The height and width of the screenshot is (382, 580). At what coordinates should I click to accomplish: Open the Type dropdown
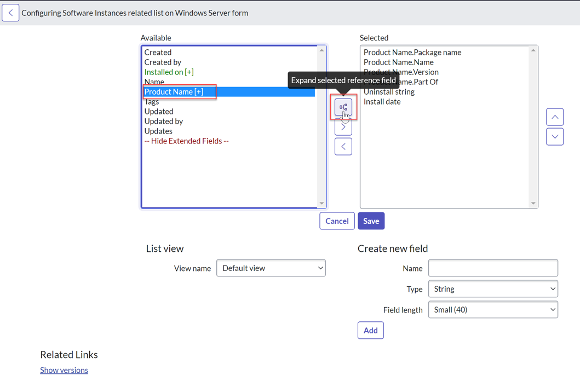coord(493,289)
